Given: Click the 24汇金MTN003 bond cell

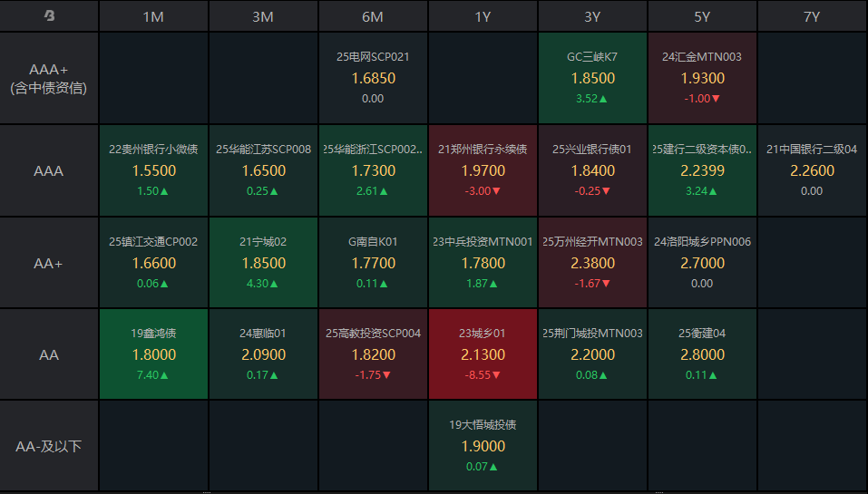Looking at the screenshot, I should tap(702, 78).
